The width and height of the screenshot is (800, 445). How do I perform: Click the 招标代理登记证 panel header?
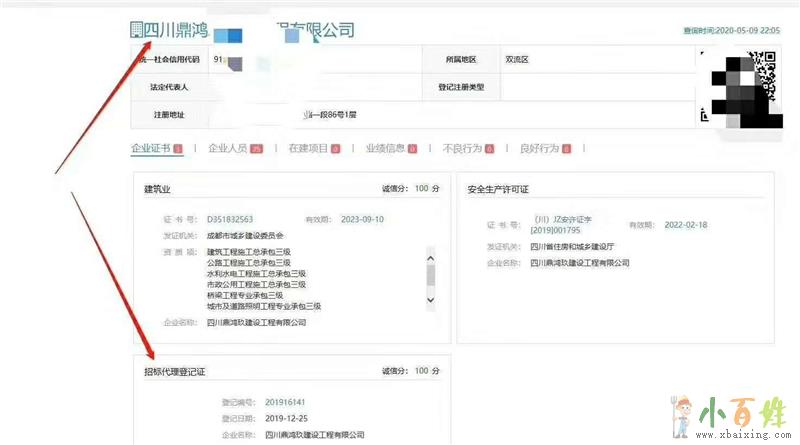(174, 371)
